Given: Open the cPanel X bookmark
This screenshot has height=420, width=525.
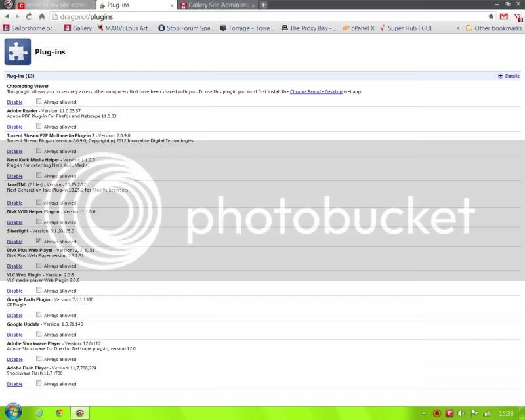Looking at the screenshot, I should [x=358, y=28].
